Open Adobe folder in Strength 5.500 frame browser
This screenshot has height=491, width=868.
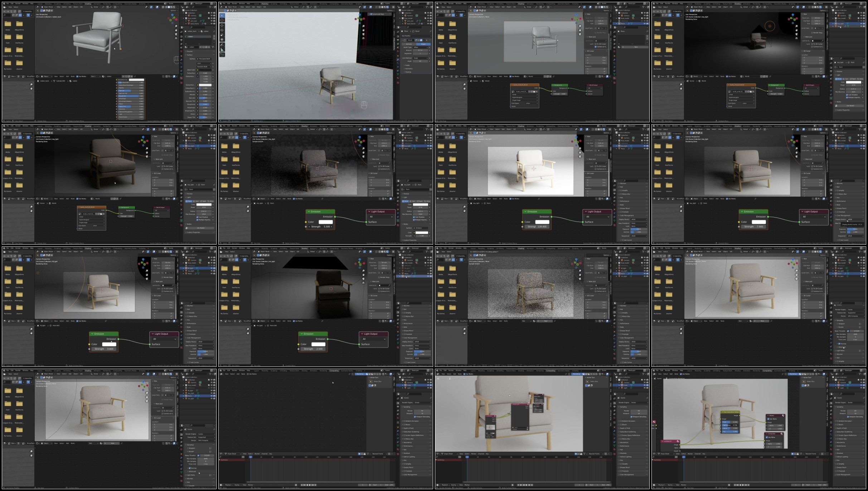pos(224,146)
